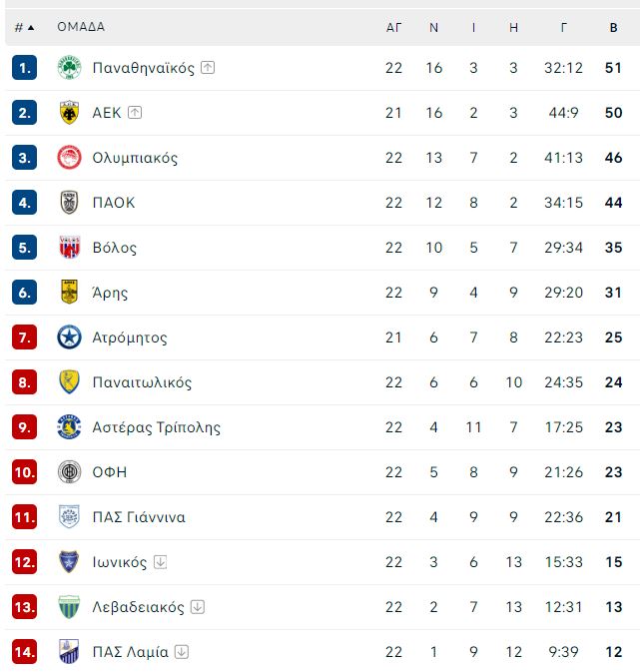Open the Παναιτωλικός team link
The width and height of the screenshot is (640, 672).
coord(142,382)
